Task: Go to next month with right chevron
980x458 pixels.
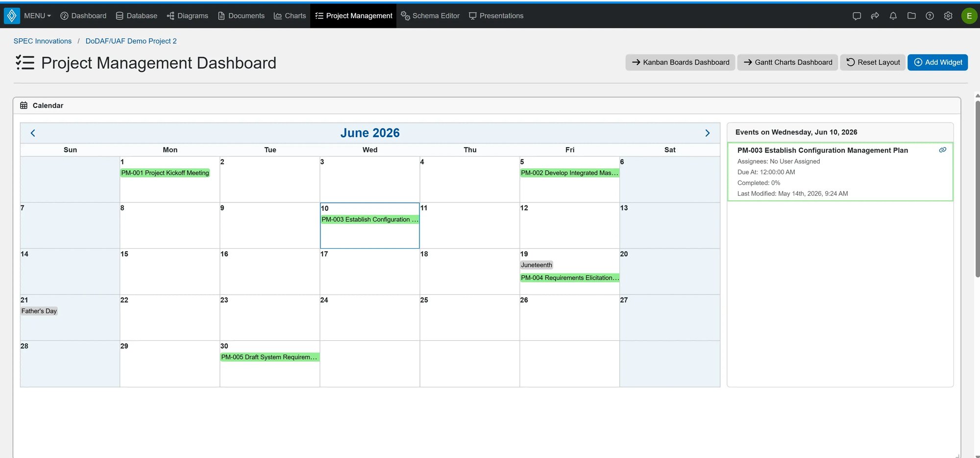Action: [707, 133]
